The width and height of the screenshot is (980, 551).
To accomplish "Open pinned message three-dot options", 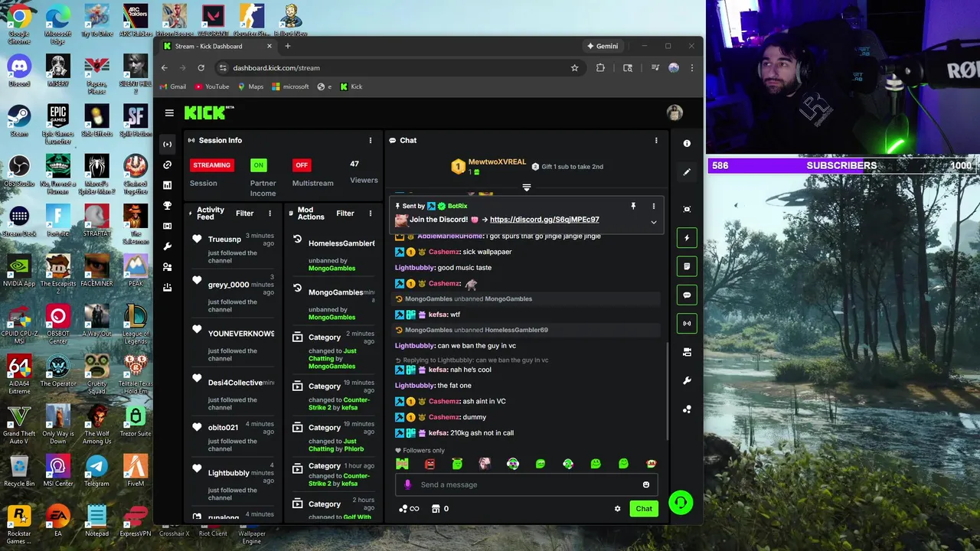I will coord(653,206).
